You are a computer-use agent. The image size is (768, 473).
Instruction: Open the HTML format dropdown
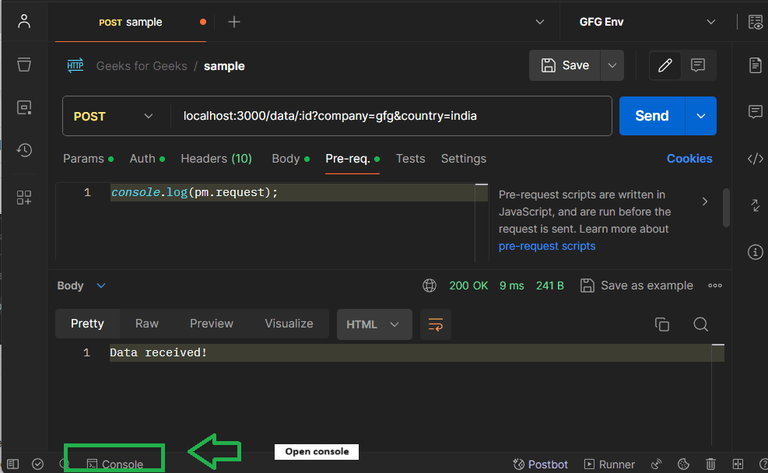[x=374, y=324]
